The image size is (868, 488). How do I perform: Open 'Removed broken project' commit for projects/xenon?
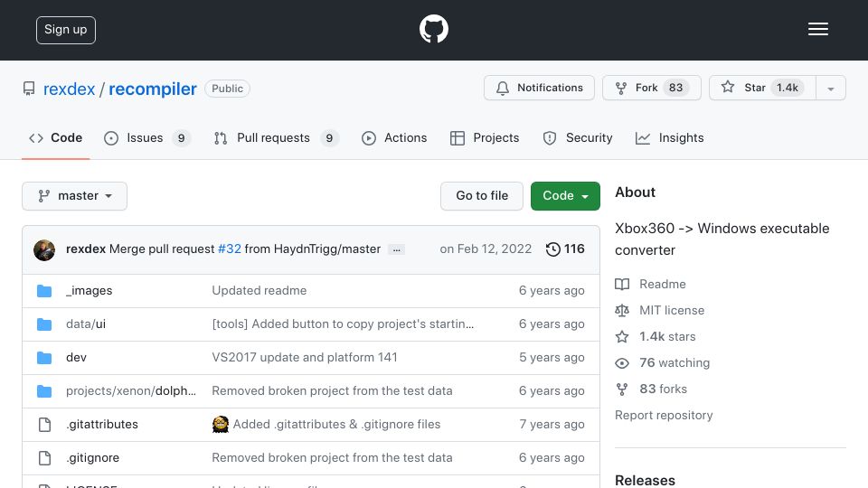pos(332,390)
